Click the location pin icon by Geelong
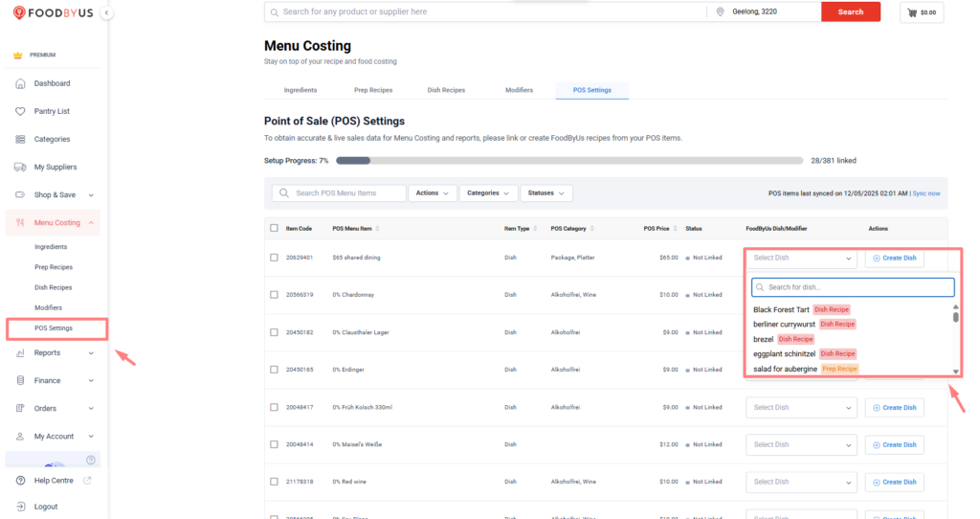980x519 pixels. (720, 11)
